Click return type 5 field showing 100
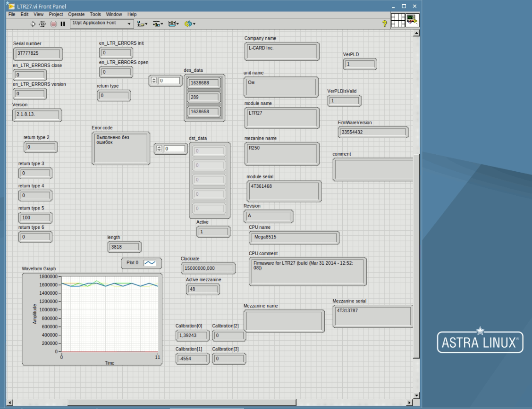This screenshot has width=532, height=409. [35, 218]
